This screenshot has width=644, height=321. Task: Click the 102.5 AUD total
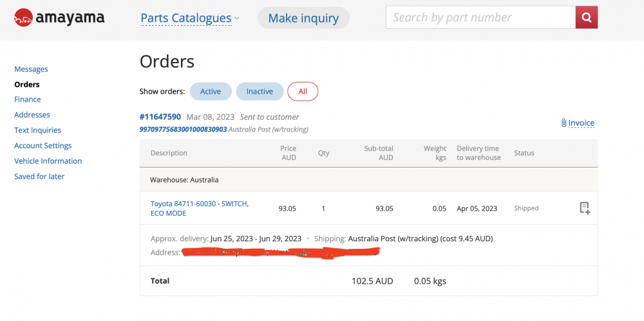pos(372,281)
